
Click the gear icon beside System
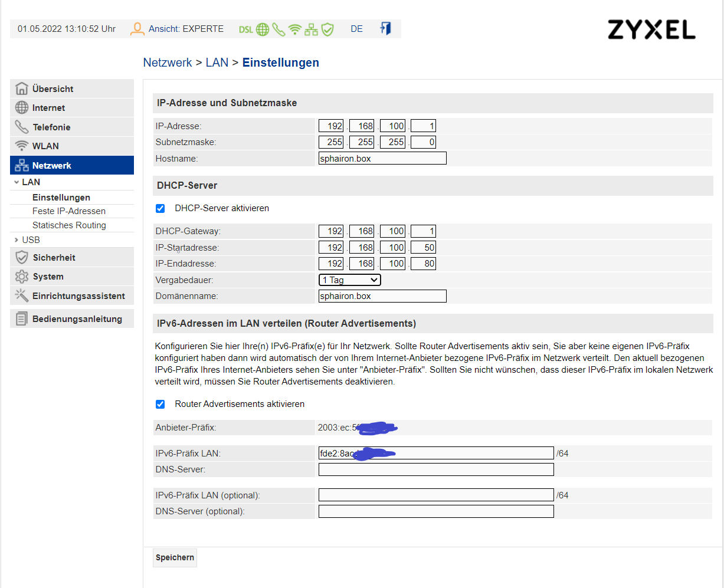[22, 276]
